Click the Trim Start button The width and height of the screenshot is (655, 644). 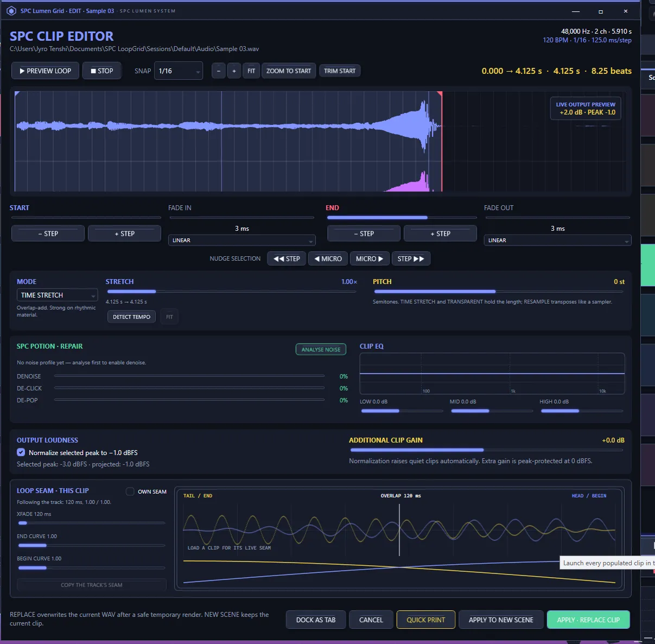(x=340, y=71)
